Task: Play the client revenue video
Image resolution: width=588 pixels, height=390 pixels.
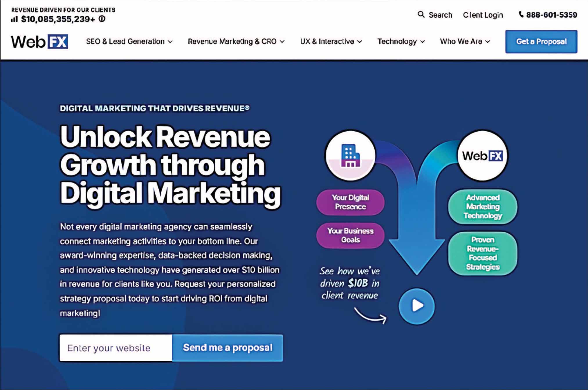Action: tap(417, 305)
